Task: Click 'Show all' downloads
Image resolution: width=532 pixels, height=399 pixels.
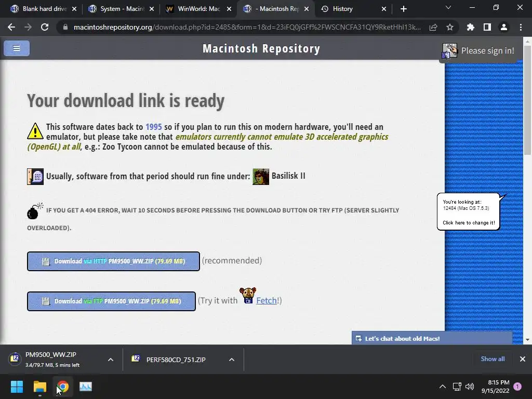Action: [x=493, y=359]
